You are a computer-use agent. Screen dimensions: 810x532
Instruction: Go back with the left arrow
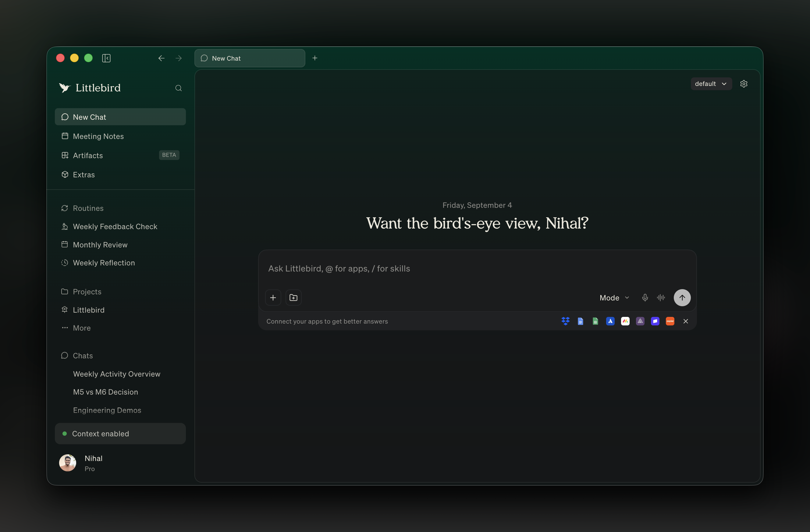(x=161, y=58)
